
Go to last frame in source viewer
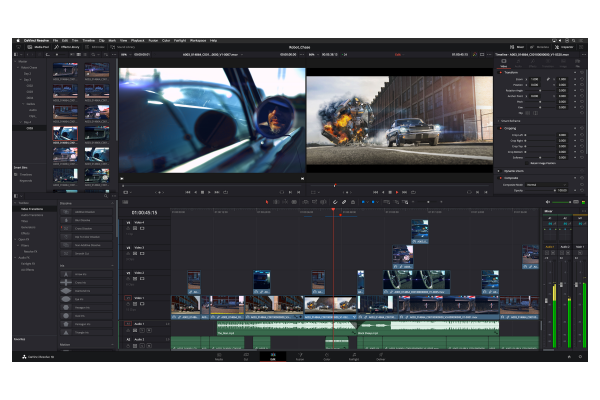pos(217,192)
